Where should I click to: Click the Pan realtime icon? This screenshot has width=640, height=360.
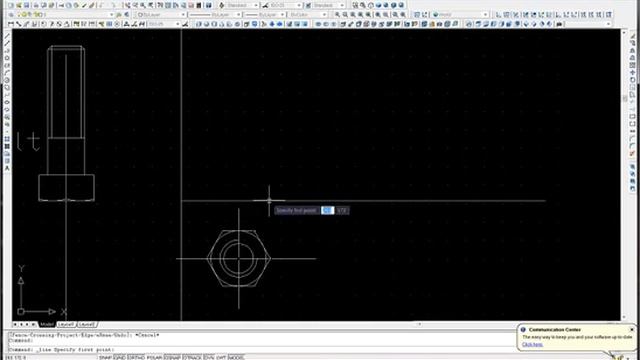tap(127, 5)
